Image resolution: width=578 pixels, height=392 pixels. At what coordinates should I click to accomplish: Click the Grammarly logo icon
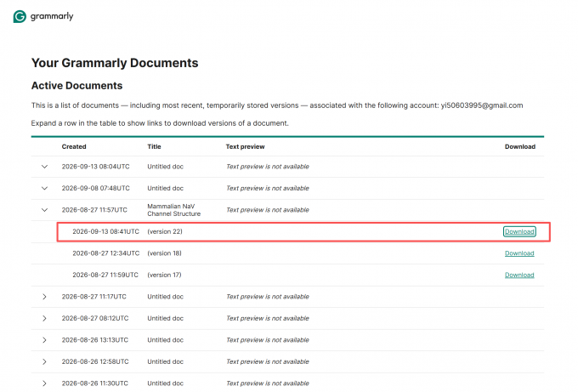(20, 17)
